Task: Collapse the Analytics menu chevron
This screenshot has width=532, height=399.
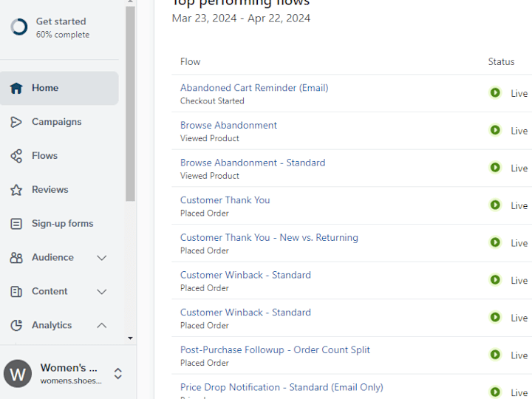Action: click(102, 325)
